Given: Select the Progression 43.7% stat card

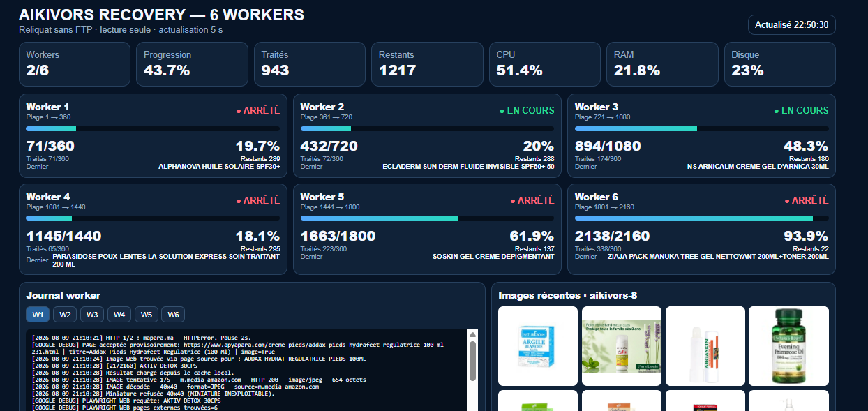Looking at the screenshot, I should tap(192, 64).
